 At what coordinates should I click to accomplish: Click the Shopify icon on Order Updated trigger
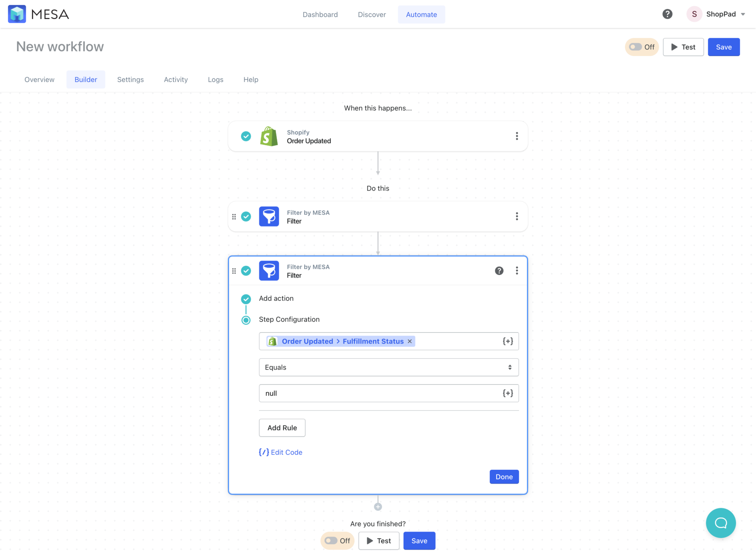[x=269, y=136]
